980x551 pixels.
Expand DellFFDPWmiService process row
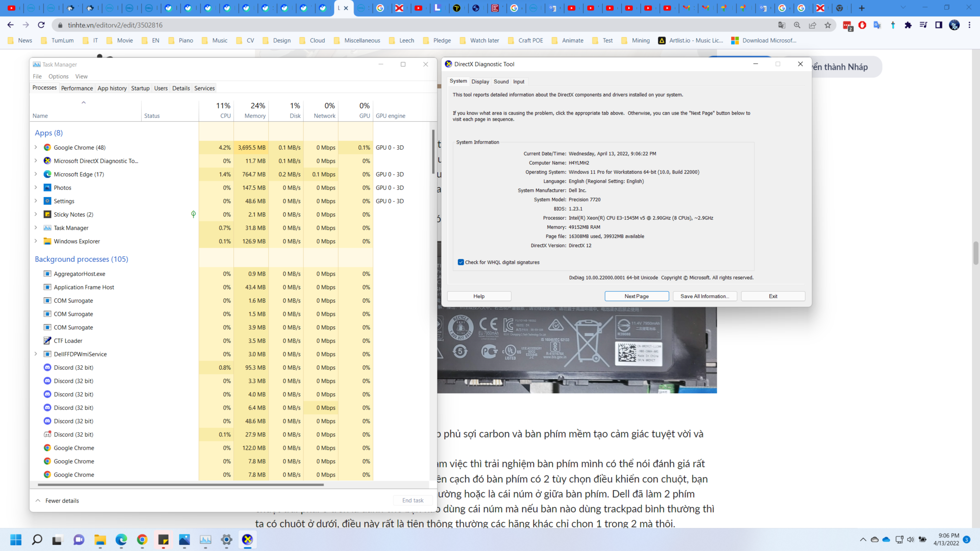[36, 354]
